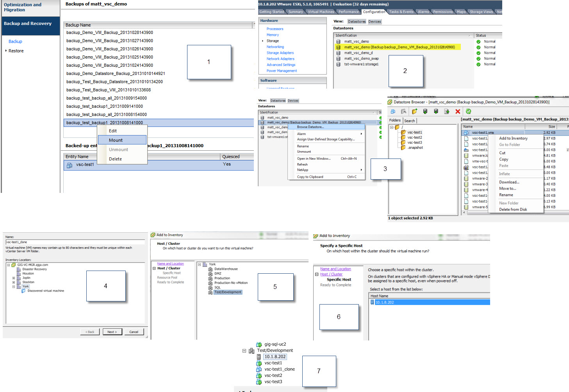The height and width of the screenshot is (392, 569).
Task: Click the vsc-test1.vmx file icon
Action: tap(466, 133)
